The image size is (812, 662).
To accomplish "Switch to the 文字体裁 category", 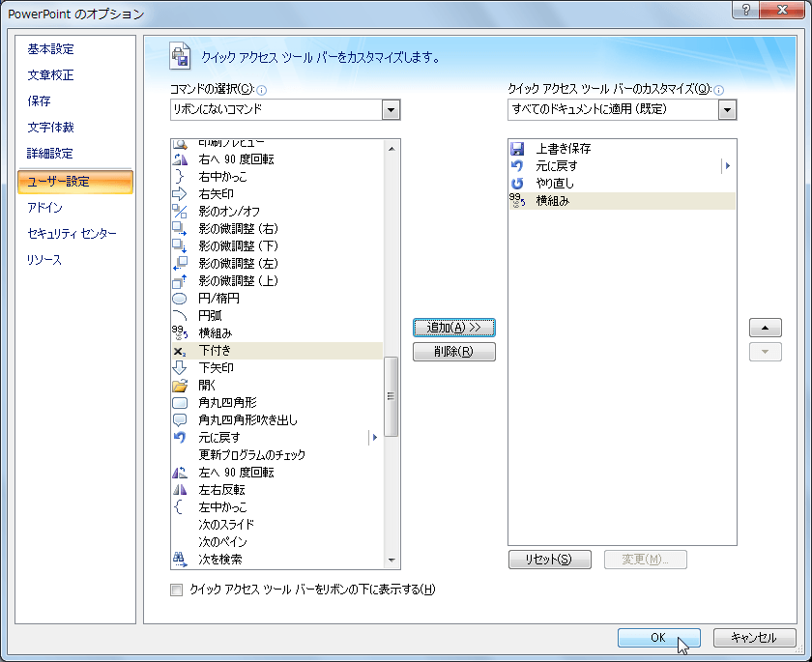I will pos(50,128).
